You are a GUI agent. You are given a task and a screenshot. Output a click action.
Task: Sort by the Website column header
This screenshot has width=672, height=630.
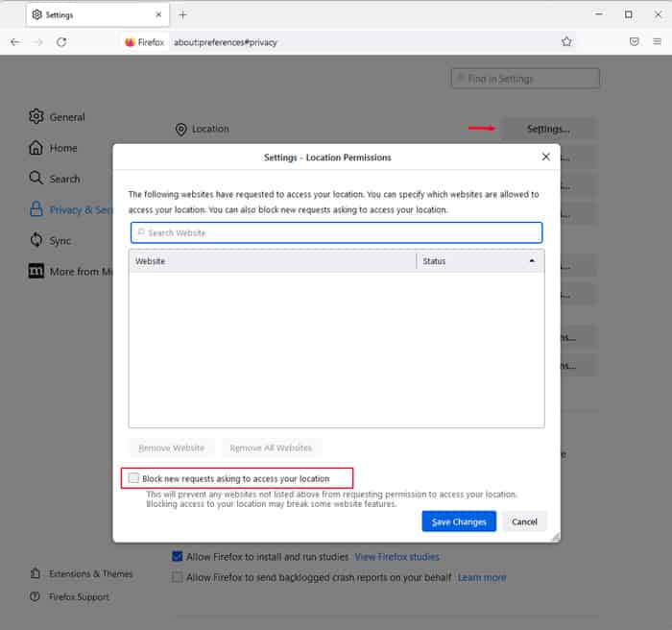pyautogui.click(x=273, y=261)
